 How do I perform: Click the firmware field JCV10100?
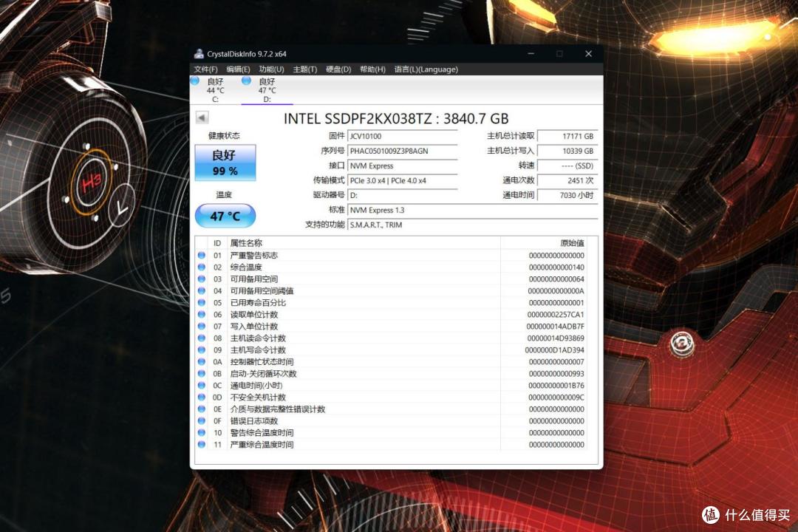[x=403, y=136]
